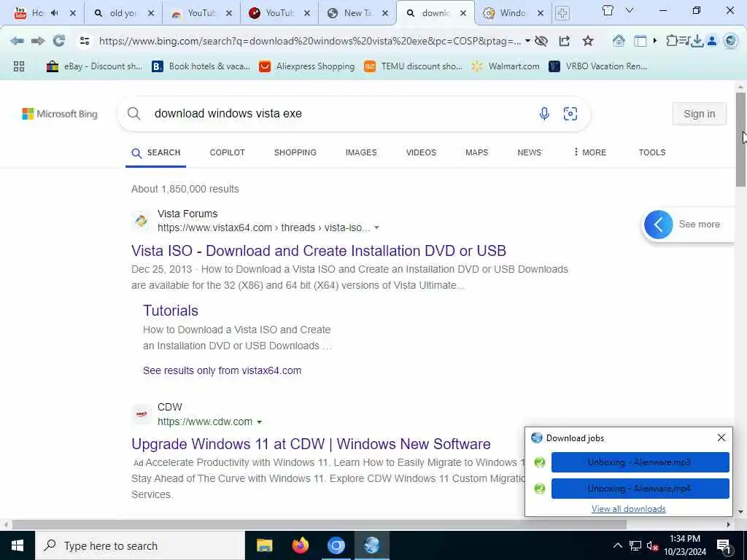Click the vertical page scrollbar thumb

click(740, 139)
